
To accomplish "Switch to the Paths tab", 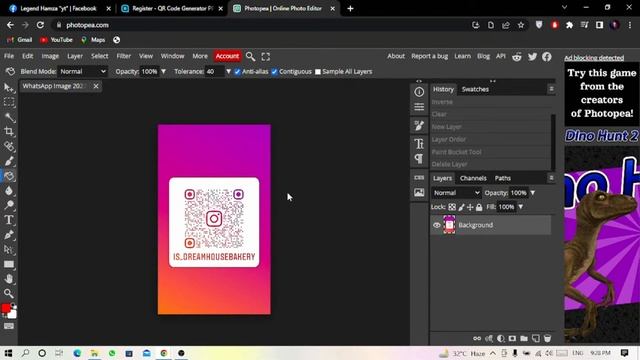I will (502, 178).
